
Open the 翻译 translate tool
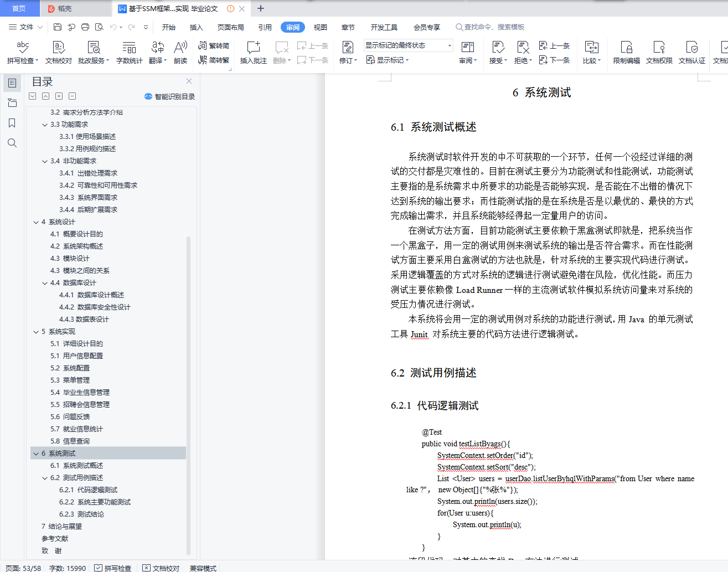(158, 53)
